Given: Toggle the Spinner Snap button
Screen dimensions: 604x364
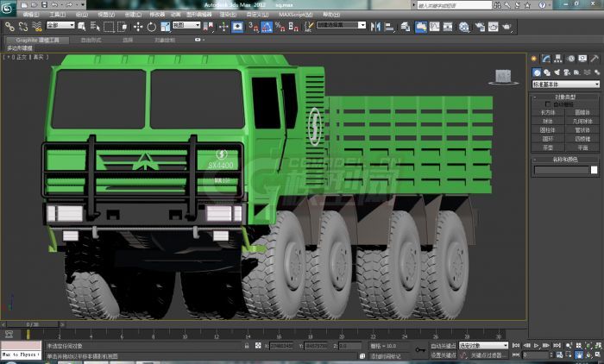Looking at the screenshot, I should [293, 27].
